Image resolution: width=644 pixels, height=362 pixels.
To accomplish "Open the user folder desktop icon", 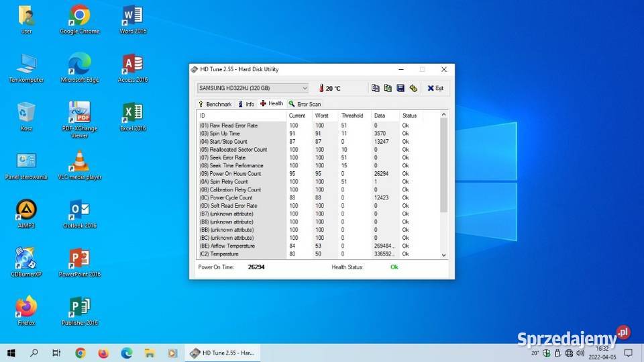I will pos(26,19).
